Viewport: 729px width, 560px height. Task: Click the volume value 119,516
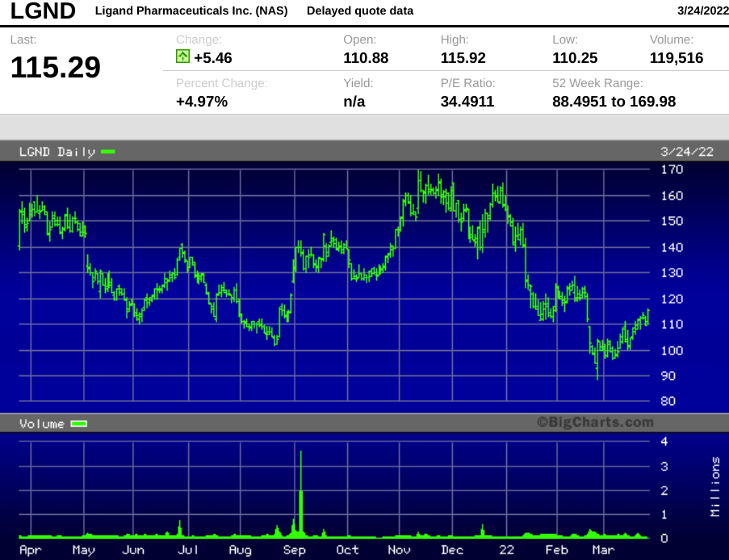pyautogui.click(x=677, y=58)
